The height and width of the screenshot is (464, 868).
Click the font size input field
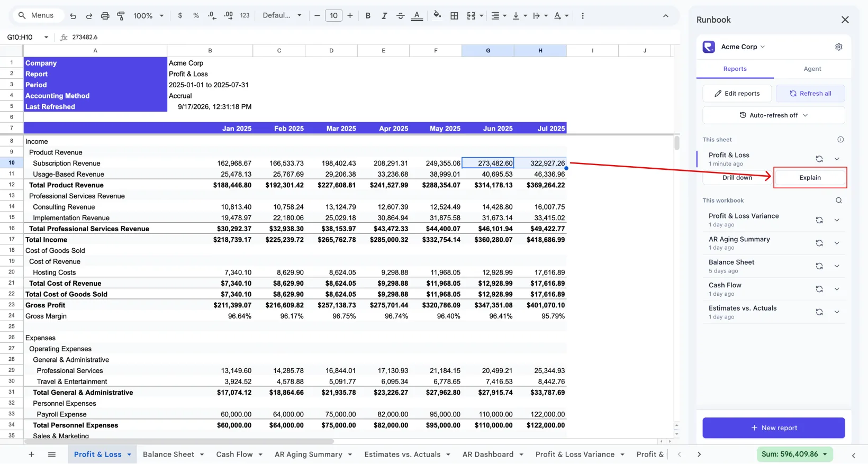pyautogui.click(x=333, y=16)
